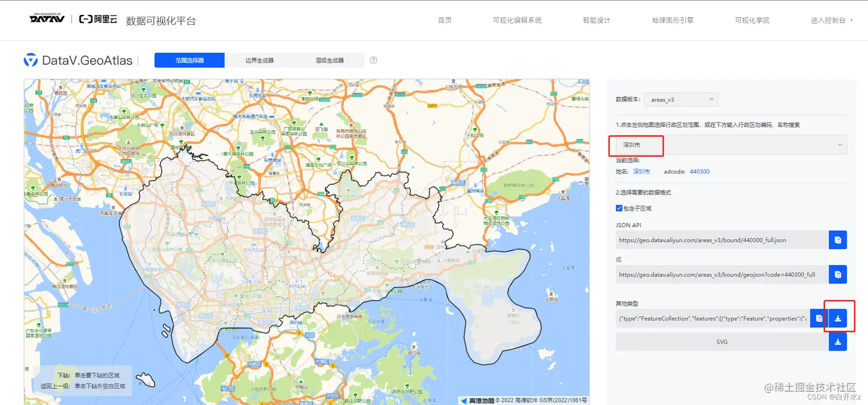Click the 其他类型 section label
Screen dimensions: 868x405
pos(627,303)
